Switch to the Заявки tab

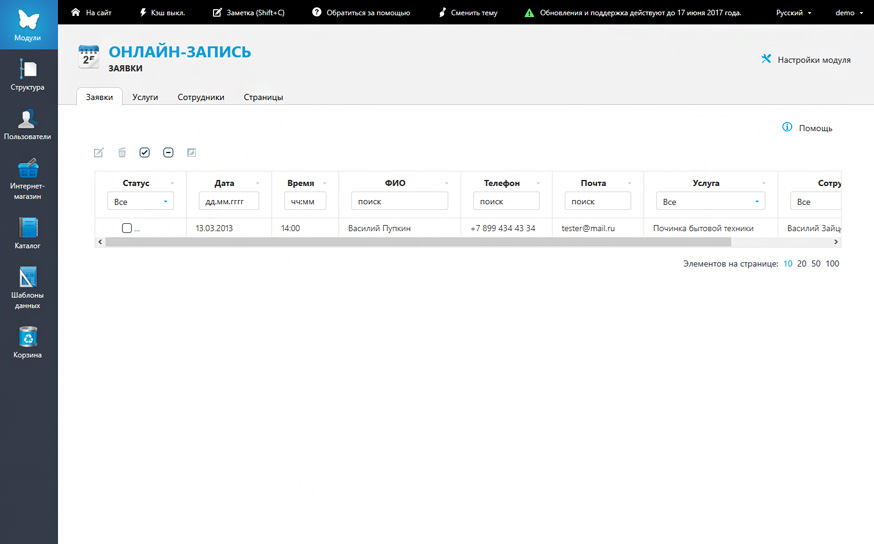coord(99,96)
